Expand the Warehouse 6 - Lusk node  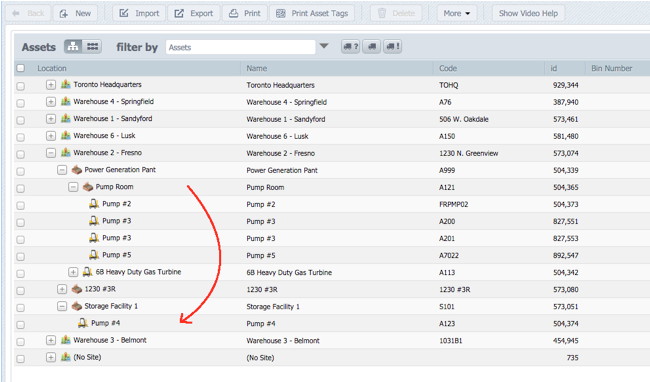(x=51, y=135)
